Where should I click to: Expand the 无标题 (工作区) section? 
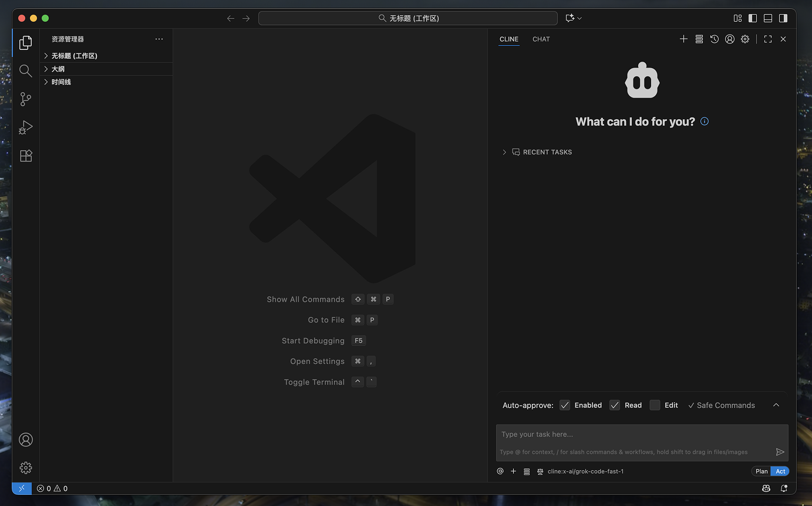pos(106,56)
